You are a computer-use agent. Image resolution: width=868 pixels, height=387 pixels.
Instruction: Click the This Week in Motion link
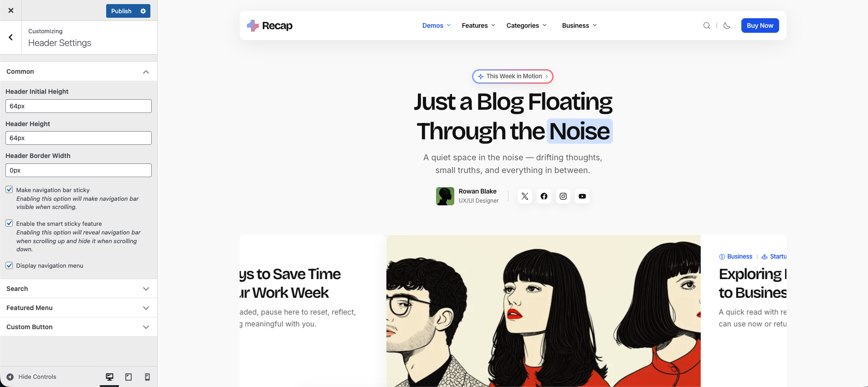(x=513, y=76)
